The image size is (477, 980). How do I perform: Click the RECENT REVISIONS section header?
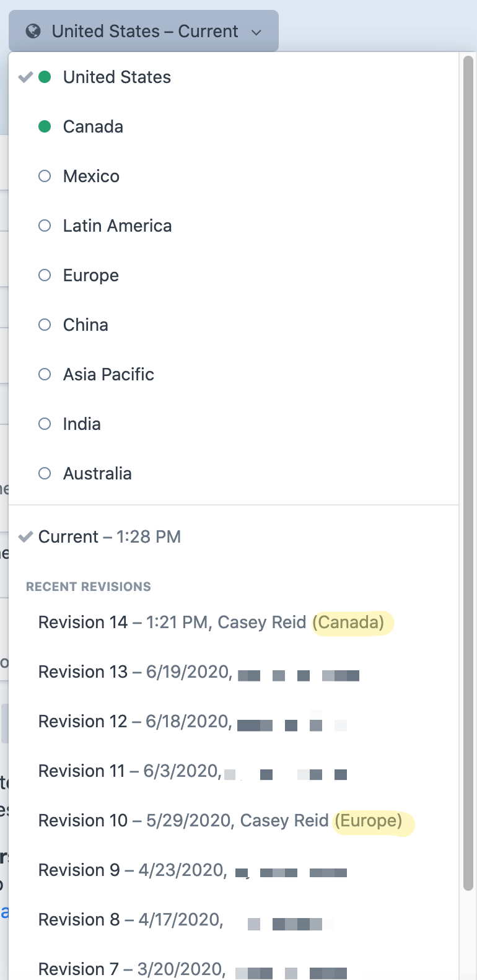[x=88, y=586]
